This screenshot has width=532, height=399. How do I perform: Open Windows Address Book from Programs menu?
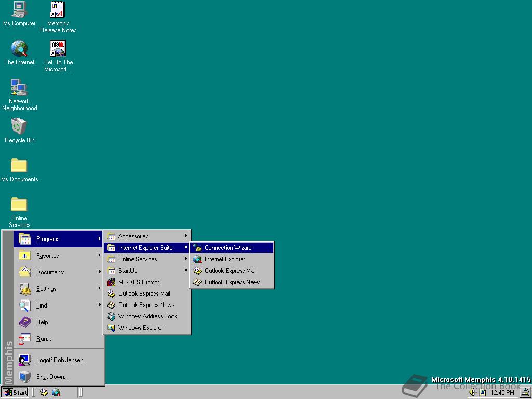(147, 316)
